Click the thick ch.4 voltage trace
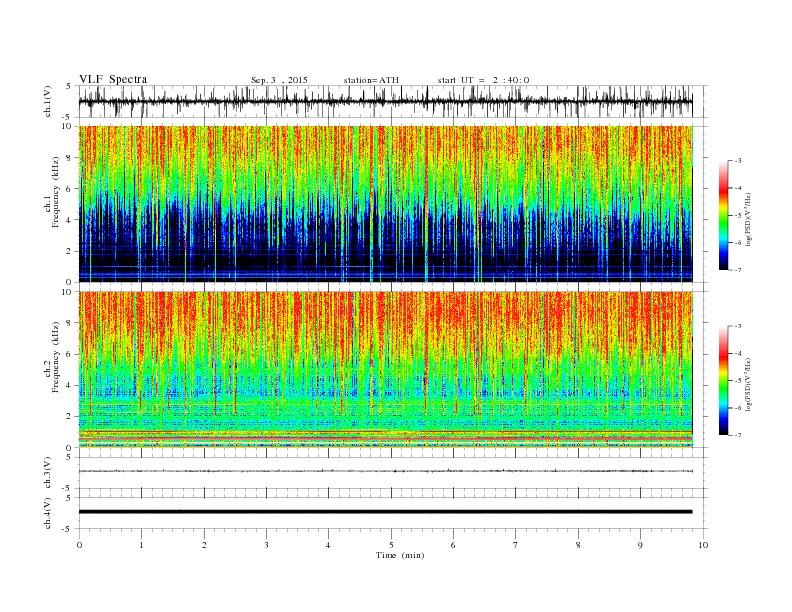 (x=385, y=512)
